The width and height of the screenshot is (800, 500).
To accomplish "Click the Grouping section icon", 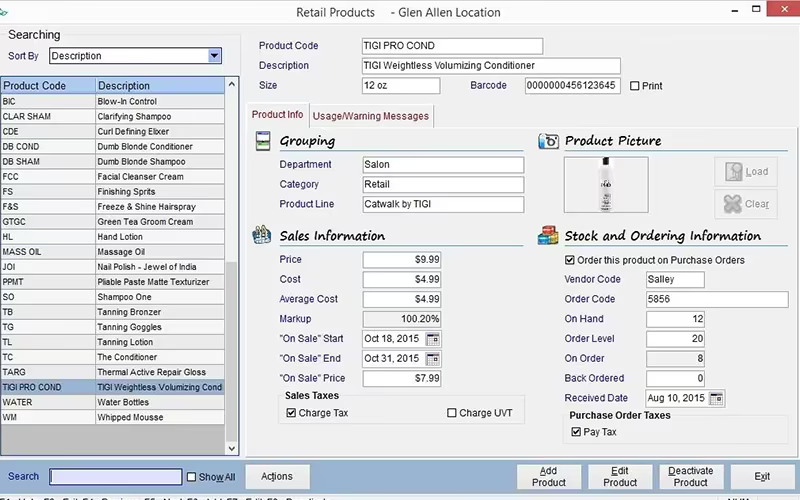I will coord(263,141).
